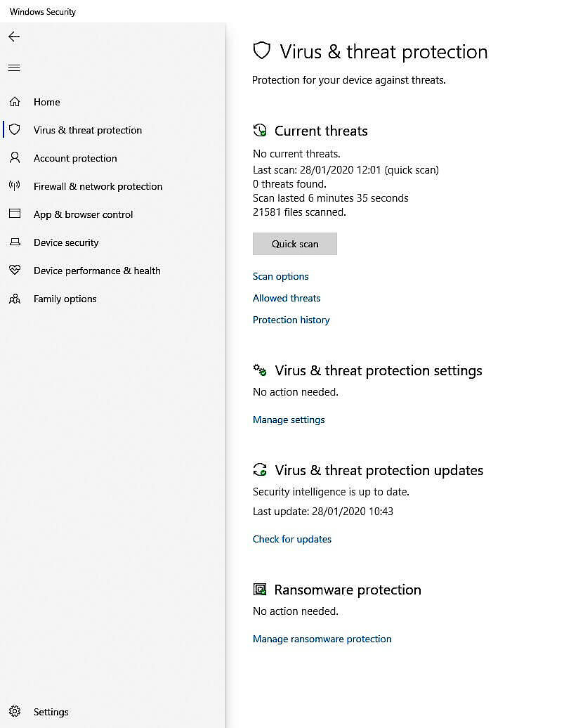Collapse the navigation sidebar via hamburger icon
This screenshot has height=728, width=571.
tap(14, 67)
